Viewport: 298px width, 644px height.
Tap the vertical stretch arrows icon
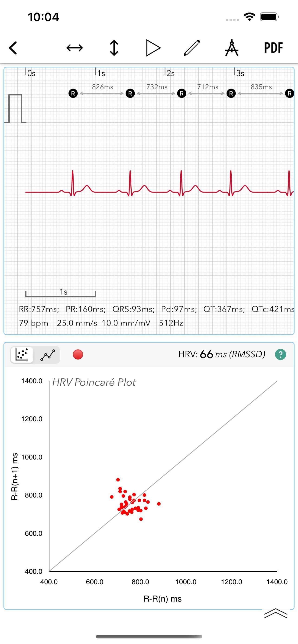pos(114,48)
